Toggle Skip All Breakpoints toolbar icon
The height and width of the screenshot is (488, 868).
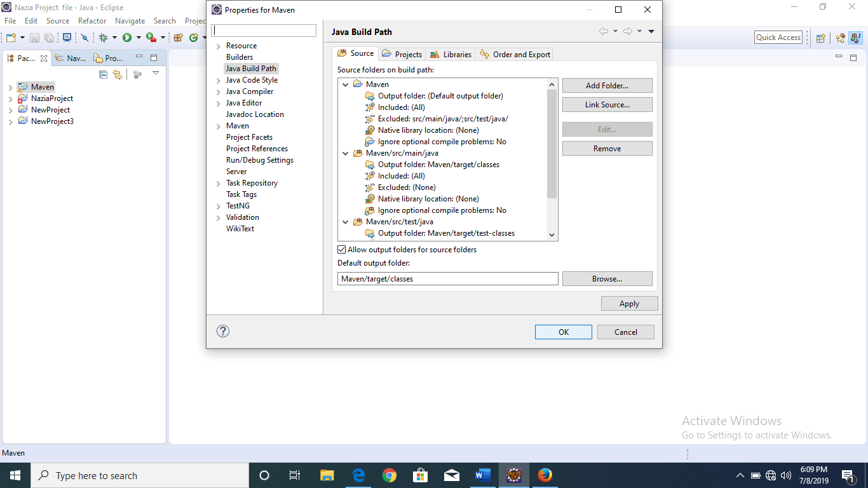pos(85,37)
